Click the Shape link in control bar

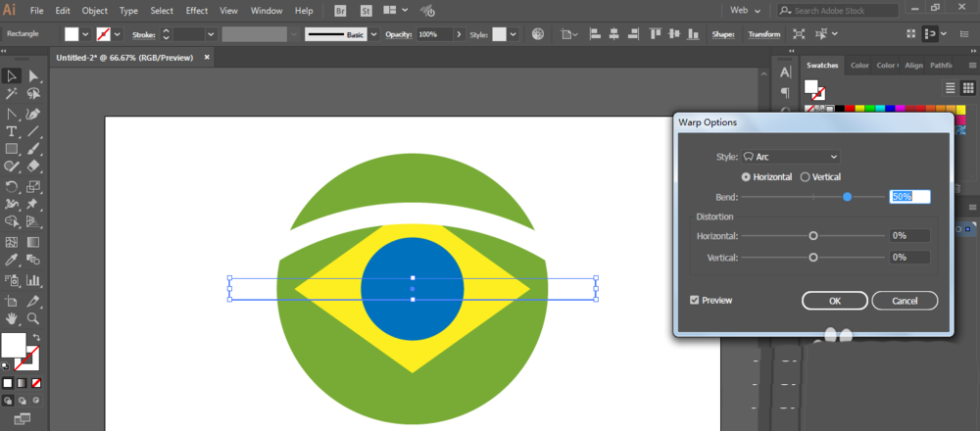723,34
